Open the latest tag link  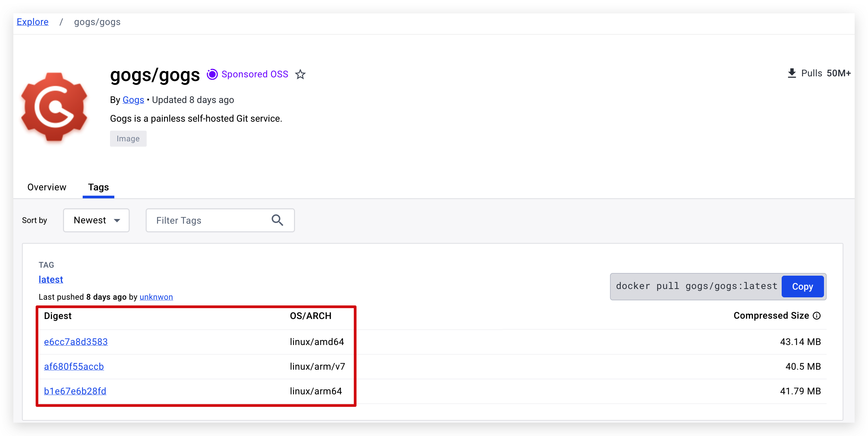point(51,279)
